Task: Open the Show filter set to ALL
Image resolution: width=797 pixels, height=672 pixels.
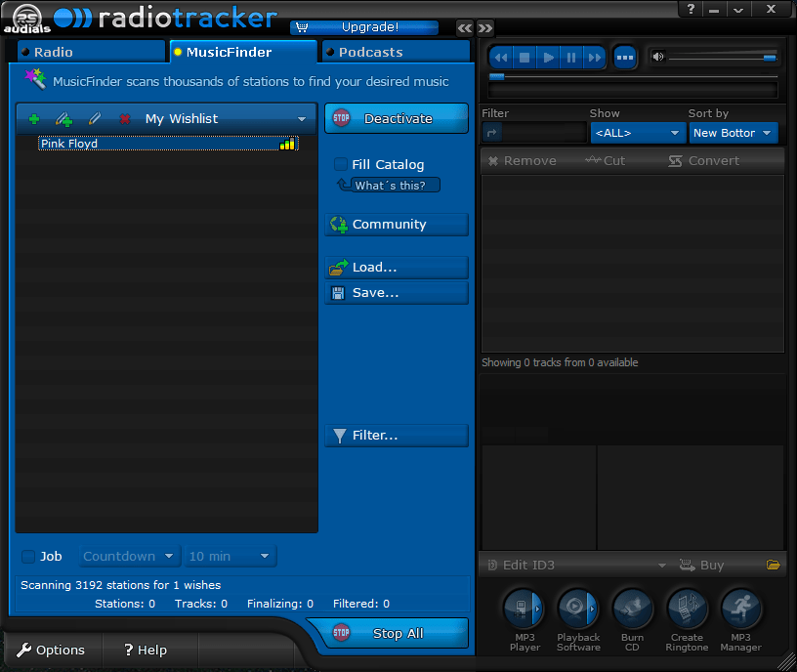Action: point(638,132)
